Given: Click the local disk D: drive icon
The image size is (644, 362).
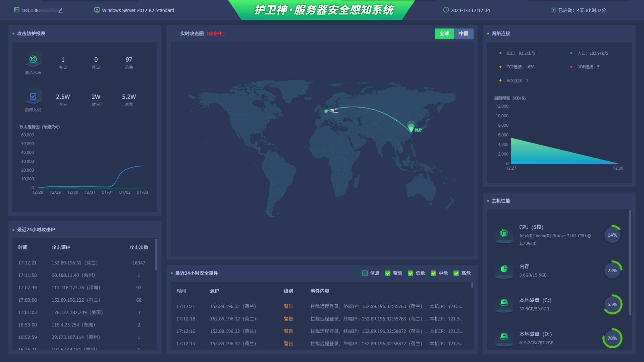Looking at the screenshot, I should [x=504, y=337].
